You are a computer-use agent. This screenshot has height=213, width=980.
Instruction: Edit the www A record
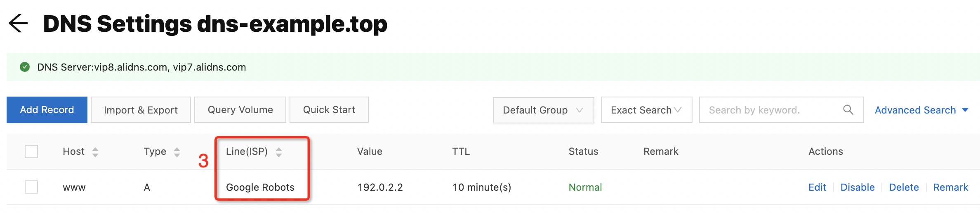click(817, 187)
